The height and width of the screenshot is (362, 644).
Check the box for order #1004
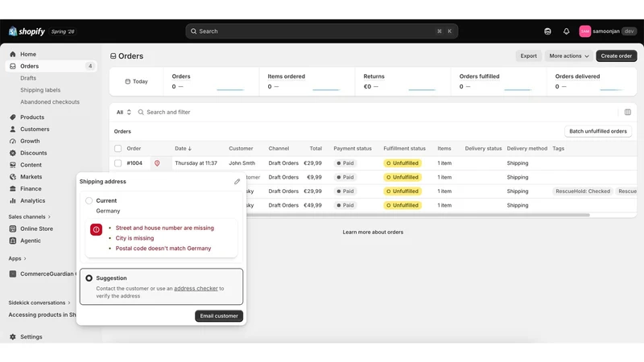click(x=118, y=163)
